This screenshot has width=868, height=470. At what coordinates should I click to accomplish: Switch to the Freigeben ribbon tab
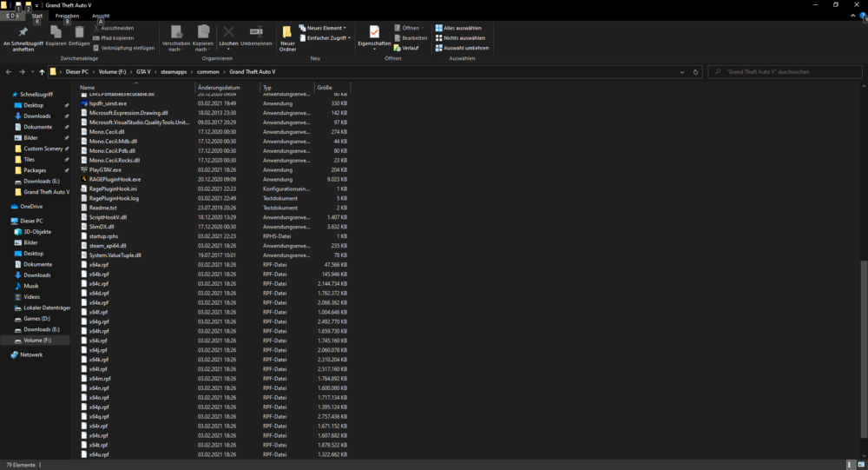(x=67, y=16)
